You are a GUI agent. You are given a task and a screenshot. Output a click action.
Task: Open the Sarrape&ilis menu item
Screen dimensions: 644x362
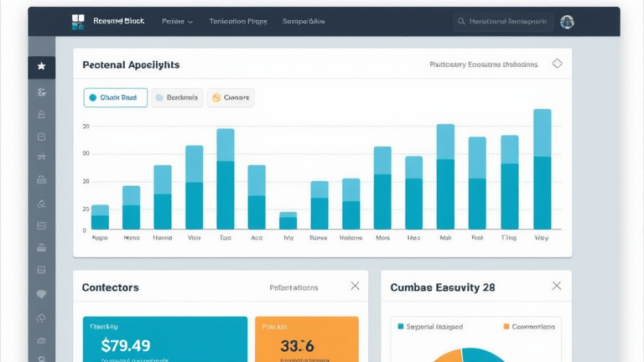coord(304,21)
